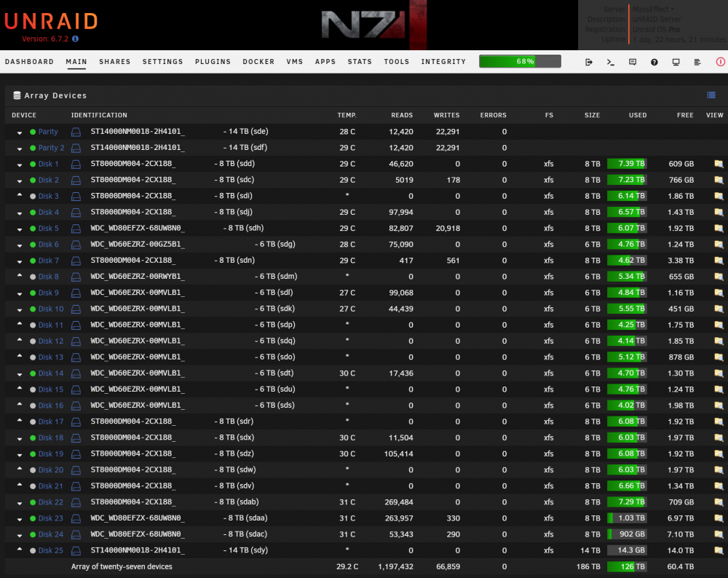Open the Disk 16 device link

pyautogui.click(x=51, y=405)
